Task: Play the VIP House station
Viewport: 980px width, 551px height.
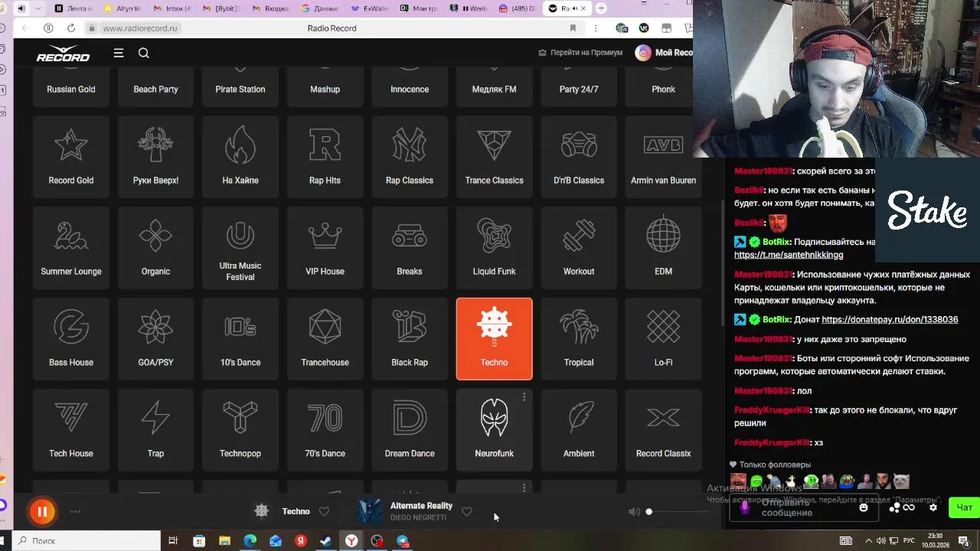Action: [x=325, y=247]
